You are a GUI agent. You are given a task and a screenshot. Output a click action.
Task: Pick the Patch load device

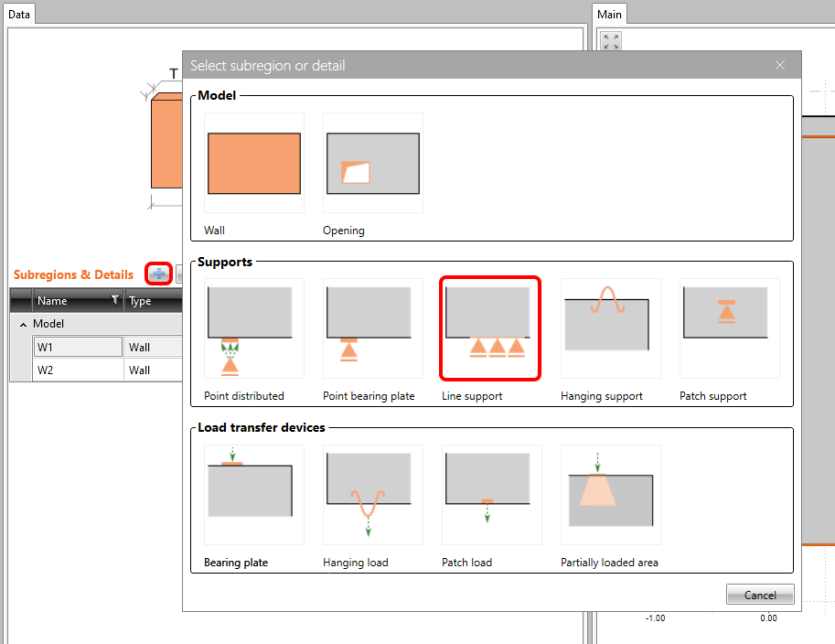tap(489, 494)
